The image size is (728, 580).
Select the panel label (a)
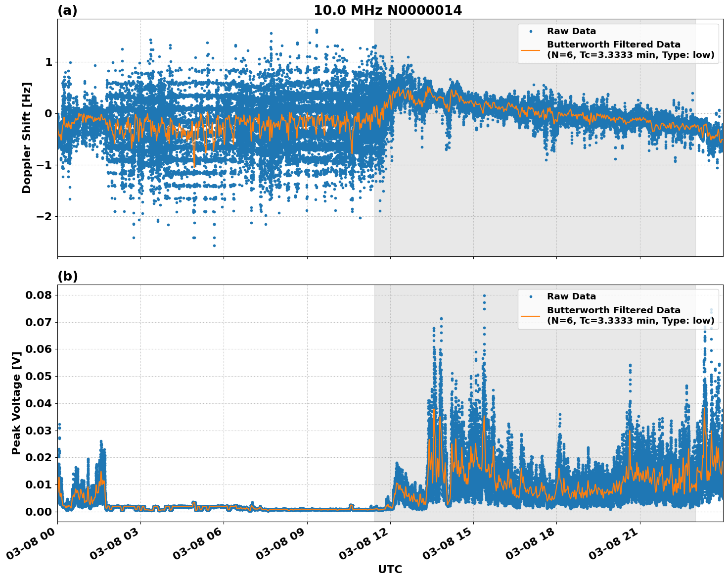(x=68, y=9)
